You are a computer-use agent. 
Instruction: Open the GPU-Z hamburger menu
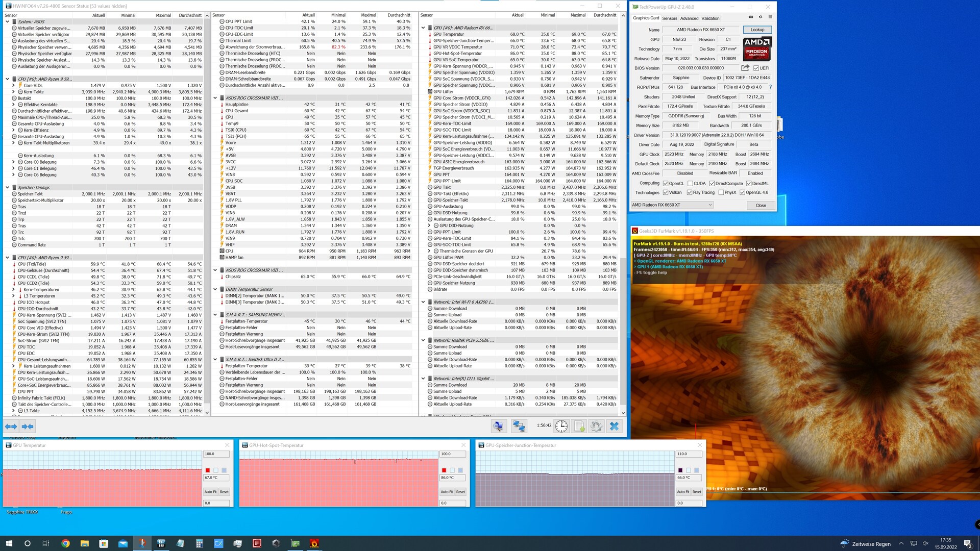pyautogui.click(x=770, y=17)
